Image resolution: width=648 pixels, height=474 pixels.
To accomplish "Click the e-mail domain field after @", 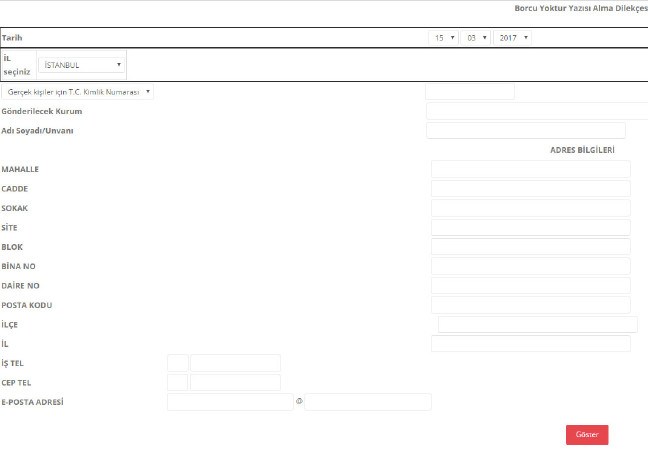I will point(367,402).
